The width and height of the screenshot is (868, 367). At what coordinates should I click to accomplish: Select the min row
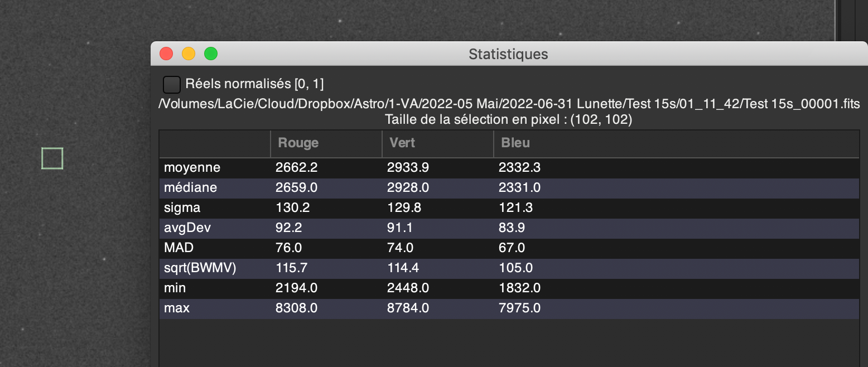(509, 288)
